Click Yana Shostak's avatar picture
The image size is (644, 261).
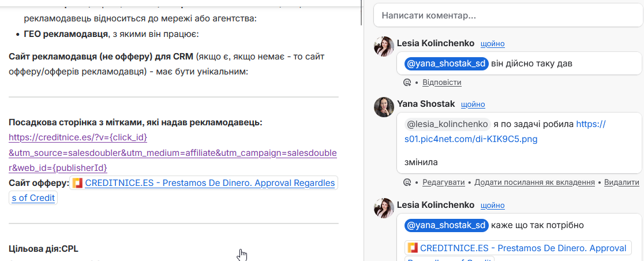pos(384,107)
